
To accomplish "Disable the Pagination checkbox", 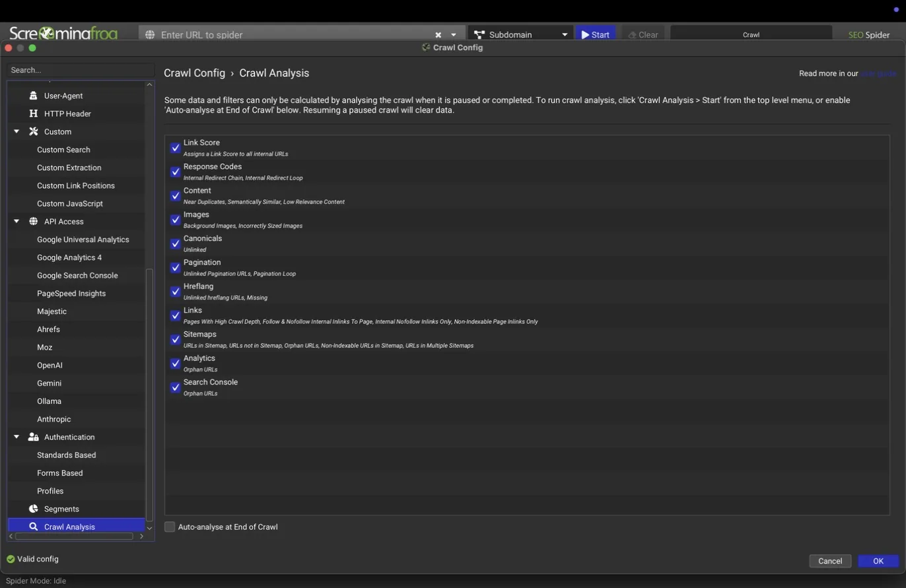I will (x=175, y=267).
